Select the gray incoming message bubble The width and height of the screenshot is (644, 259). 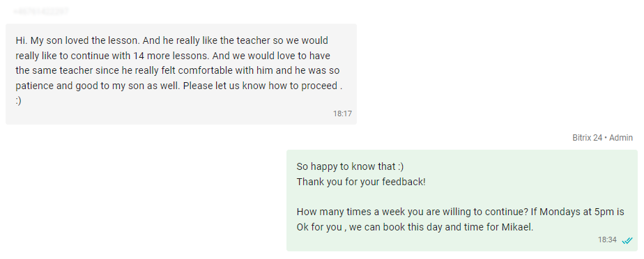coord(181,74)
